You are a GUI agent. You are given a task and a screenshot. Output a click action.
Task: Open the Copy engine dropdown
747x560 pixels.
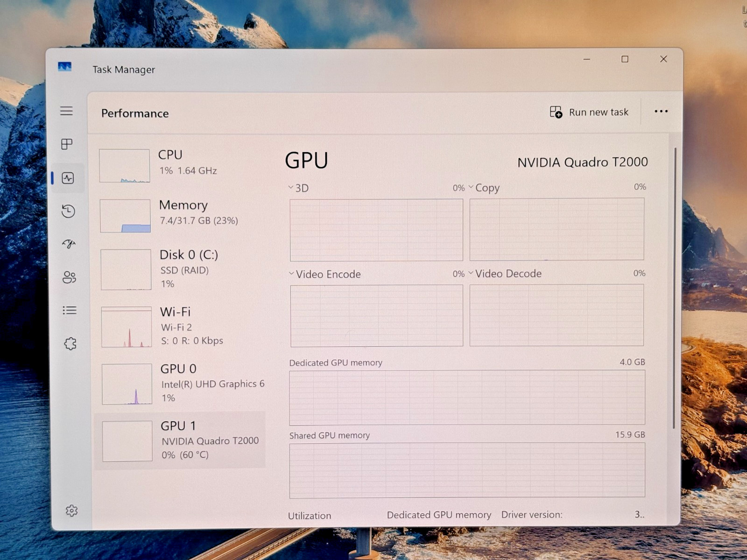click(484, 188)
